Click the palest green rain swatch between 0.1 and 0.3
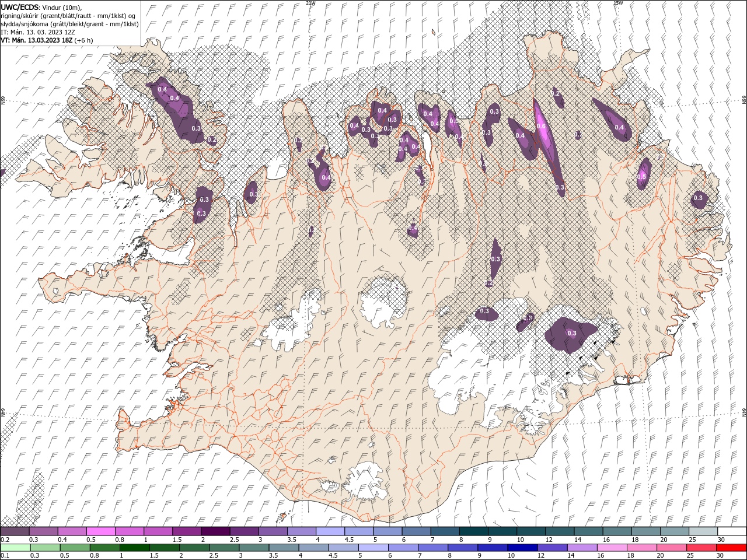 16,548
